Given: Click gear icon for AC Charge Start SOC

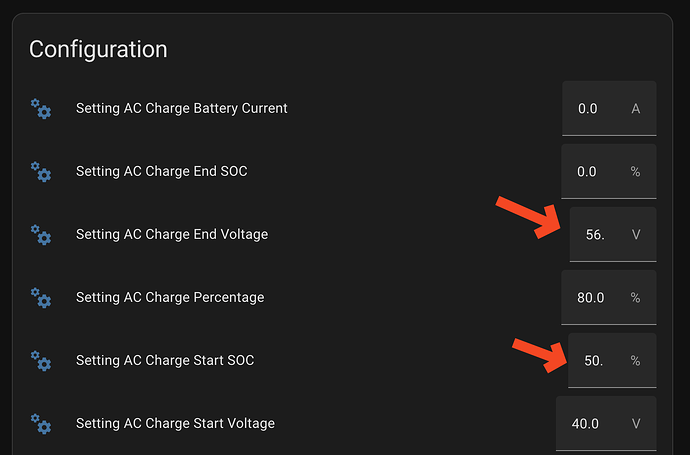Looking at the screenshot, I should click(41, 360).
